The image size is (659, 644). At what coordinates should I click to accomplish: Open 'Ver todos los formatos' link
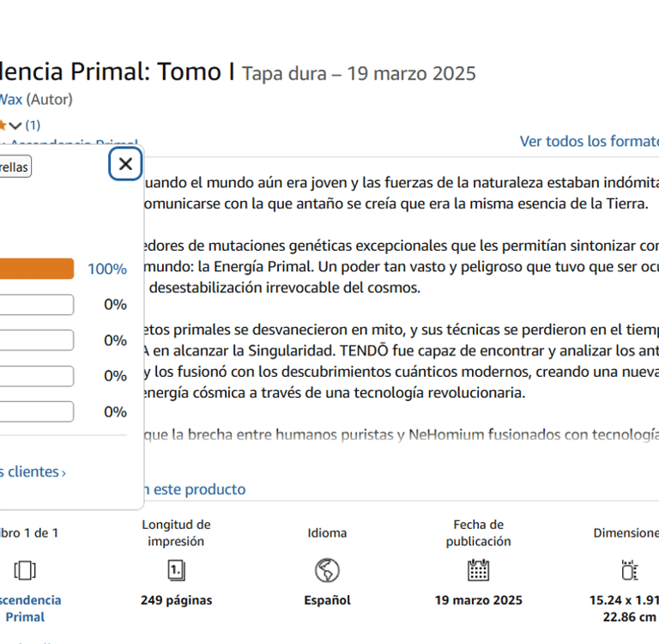(x=589, y=142)
